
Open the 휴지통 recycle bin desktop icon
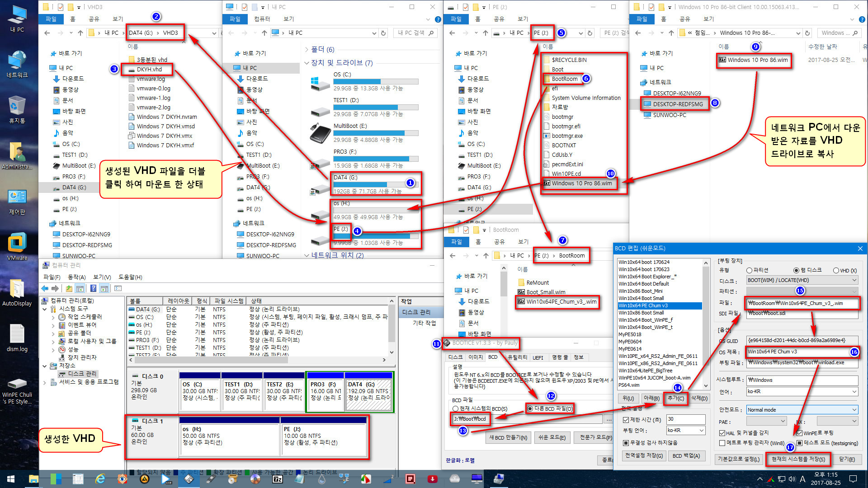[17, 109]
